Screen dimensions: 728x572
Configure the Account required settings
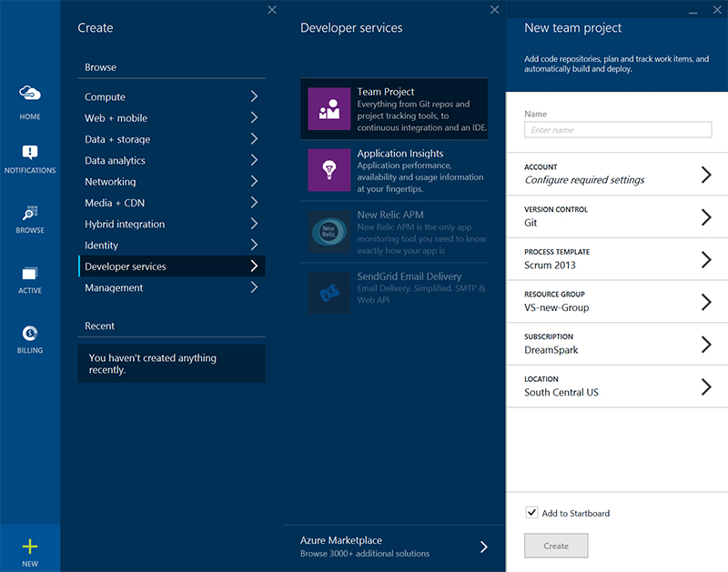[x=617, y=174]
